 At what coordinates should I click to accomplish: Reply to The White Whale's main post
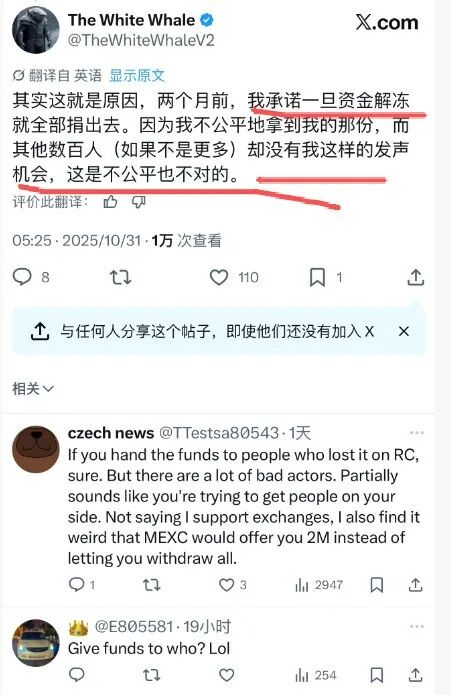pyautogui.click(x=22, y=277)
